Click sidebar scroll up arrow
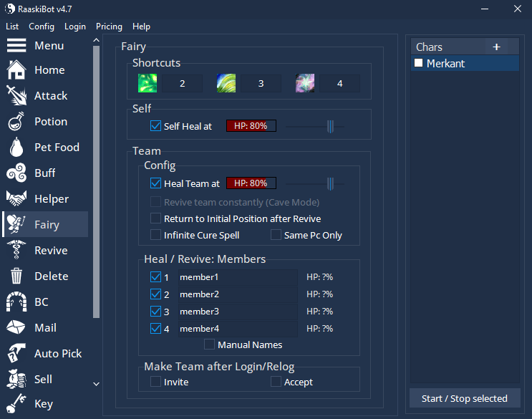Viewport: 532px width, 419px height. [x=97, y=40]
